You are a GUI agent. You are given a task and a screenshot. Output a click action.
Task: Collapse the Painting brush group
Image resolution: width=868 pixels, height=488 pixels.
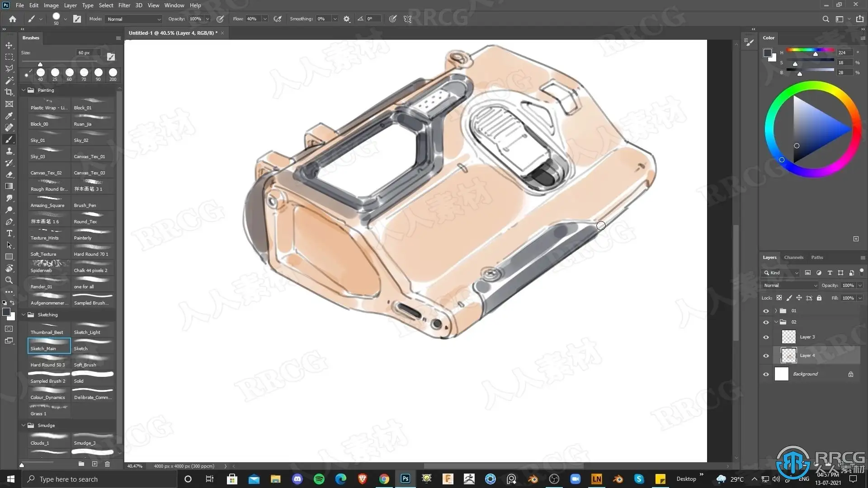point(24,90)
